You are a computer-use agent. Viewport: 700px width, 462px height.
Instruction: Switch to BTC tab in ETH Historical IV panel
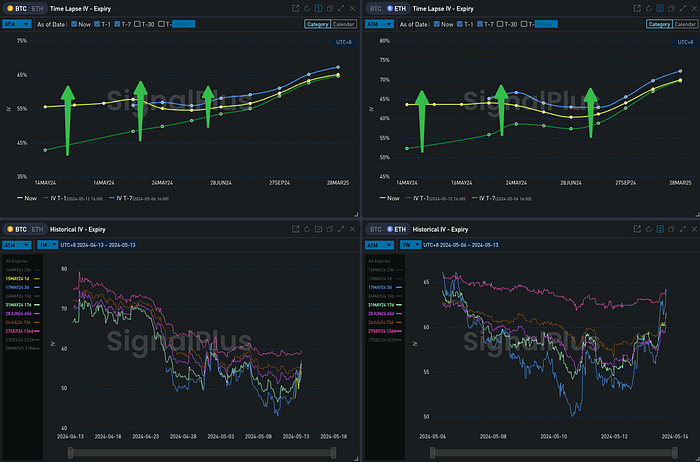(376, 229)
